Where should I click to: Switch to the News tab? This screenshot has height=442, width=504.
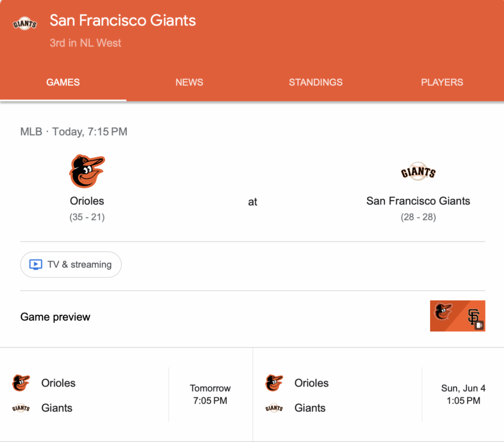(189, 82)
